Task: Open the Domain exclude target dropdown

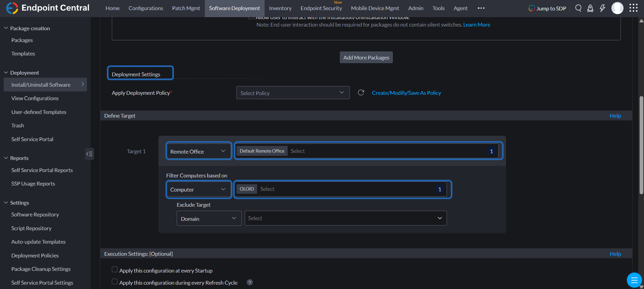Action: coord(209,218)
